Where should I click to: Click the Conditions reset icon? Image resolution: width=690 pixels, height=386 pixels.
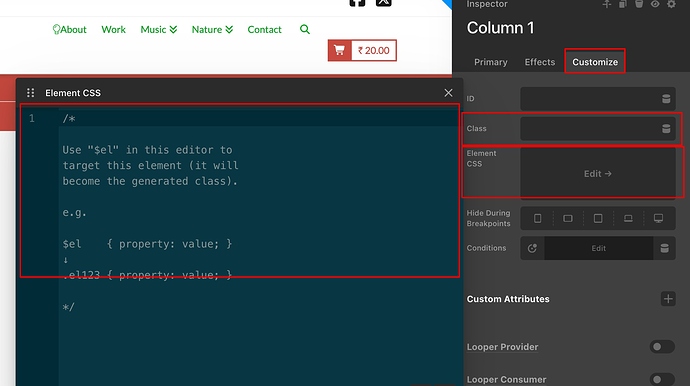tap(532, 248)
